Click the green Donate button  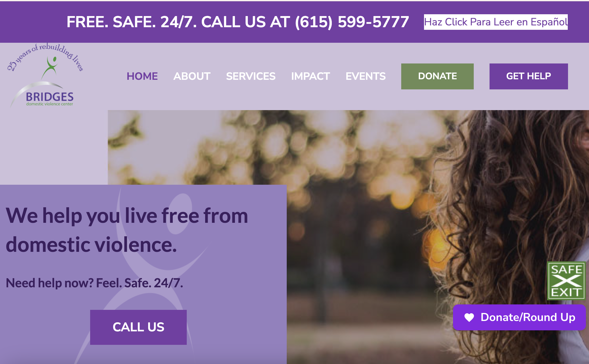[437, 76]
